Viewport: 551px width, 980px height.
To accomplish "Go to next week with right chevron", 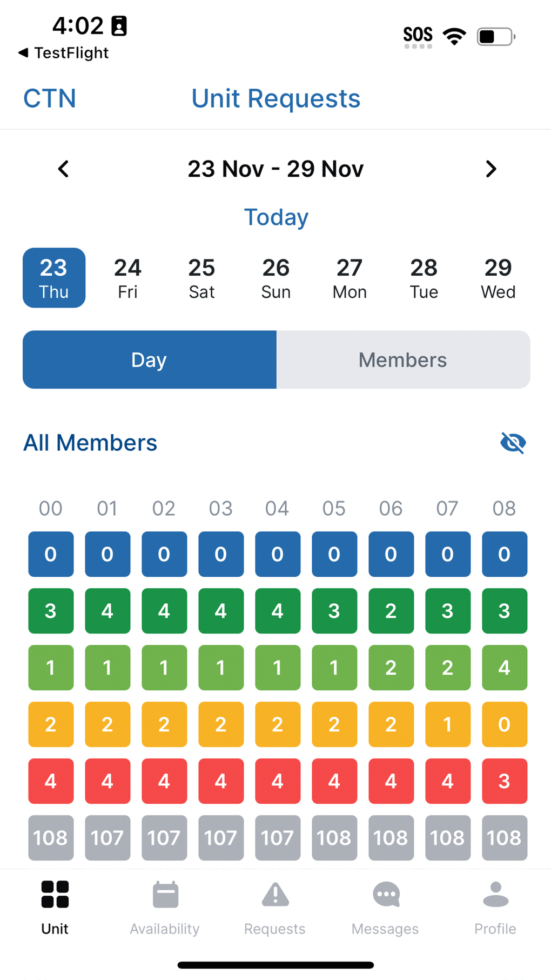I will click(x=490, y=169).
